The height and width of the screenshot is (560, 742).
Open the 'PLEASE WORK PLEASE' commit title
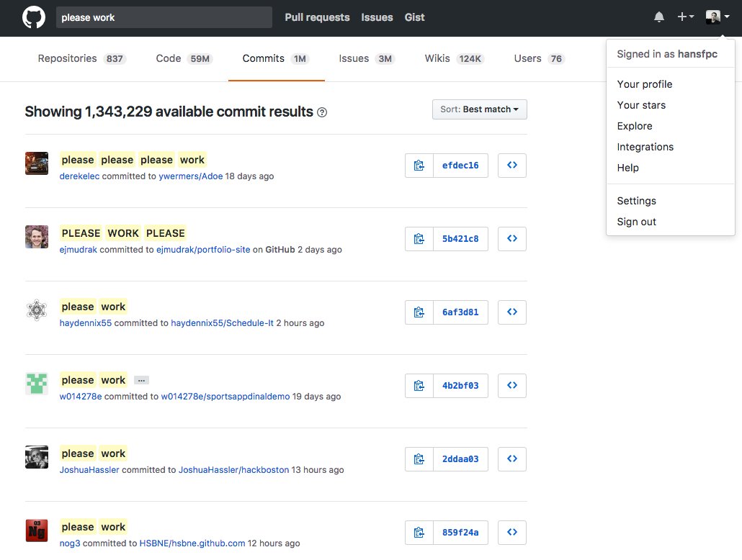[x=123, y=233]
